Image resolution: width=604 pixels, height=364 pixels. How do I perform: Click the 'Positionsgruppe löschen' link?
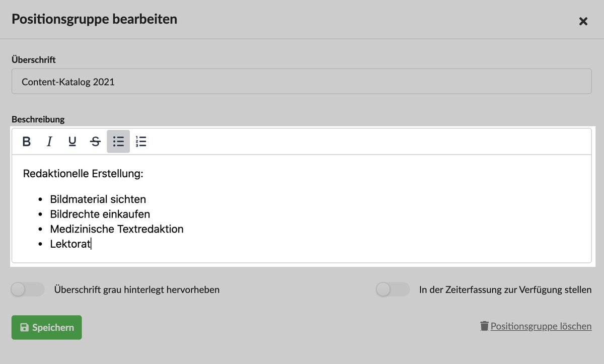pos(541,326)
